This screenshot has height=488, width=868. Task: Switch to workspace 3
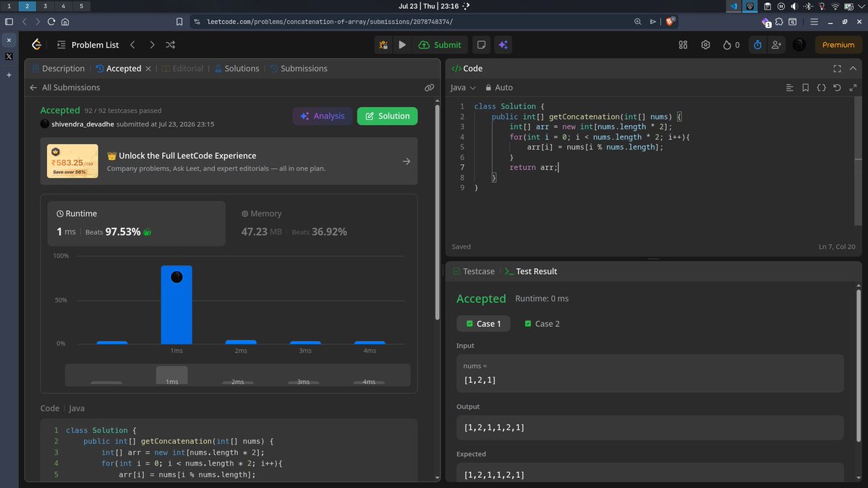coord(45,6)
